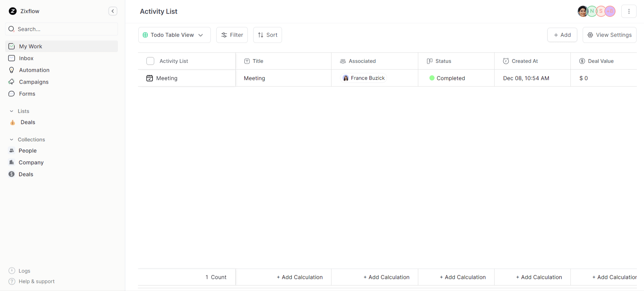Click the Zixflow logo icon
The image size is (644, 291).
13,11
